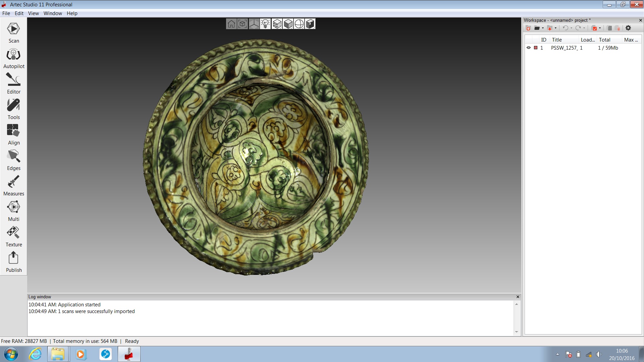Select the point-cloud rendering cube icon
This screenshot has width=644, height=362.
coord(277,24)
